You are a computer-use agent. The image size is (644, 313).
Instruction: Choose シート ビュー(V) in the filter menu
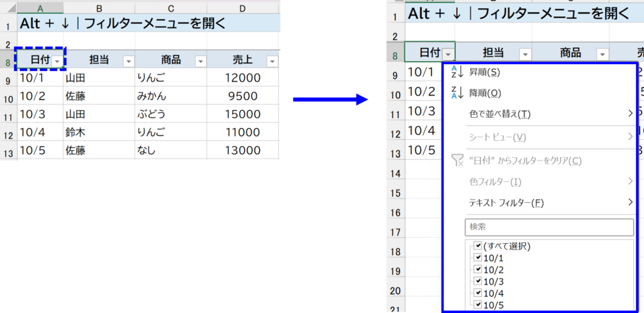[540, 137]
